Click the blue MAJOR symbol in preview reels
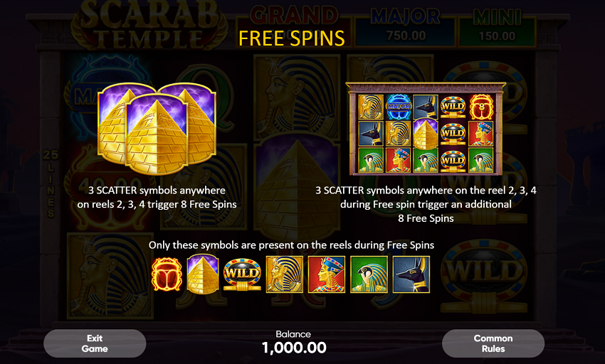605x364 pixels. pyautogui.click(x=399, y=106)
